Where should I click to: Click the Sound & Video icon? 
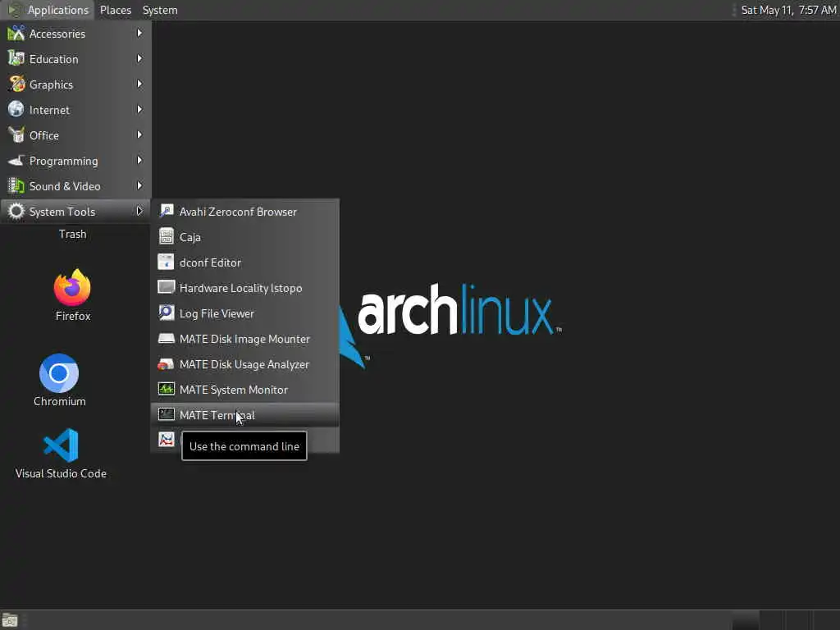coord(16,186)
